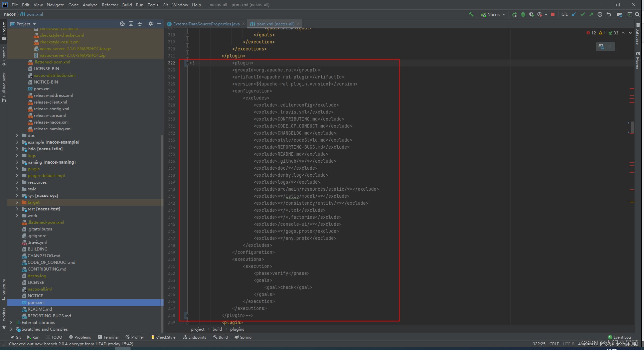The height and width of the screenshot is (350, 644).
Task: Rerun the Nacos configuration
Action: click(514, 14)
